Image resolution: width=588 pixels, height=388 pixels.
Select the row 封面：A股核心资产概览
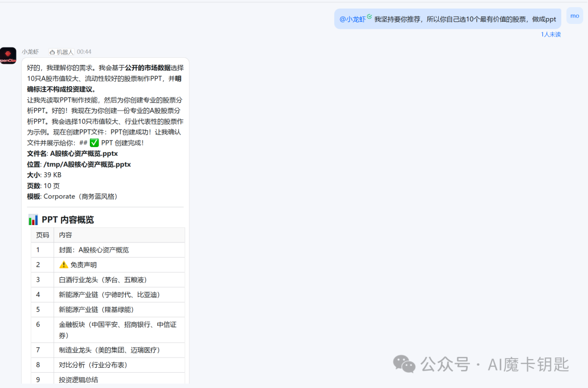[x=108, y=250]
